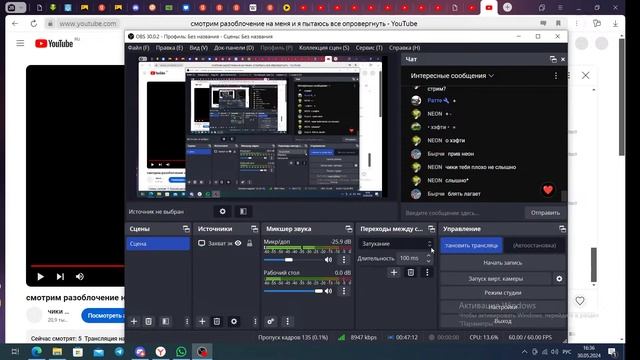Toggle Режим студии mode
The width and height of the screenshot is (640, 360).
click(x=503, y=293)
